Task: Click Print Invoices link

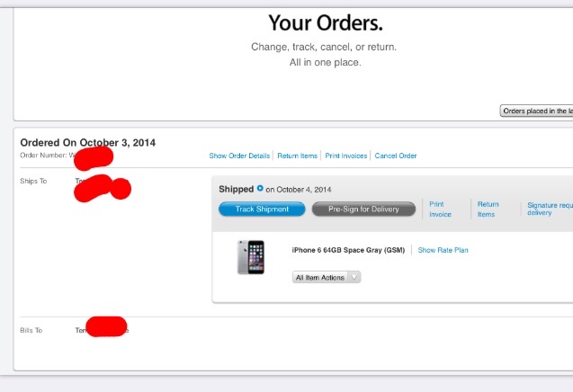Action: pos(345,156)
